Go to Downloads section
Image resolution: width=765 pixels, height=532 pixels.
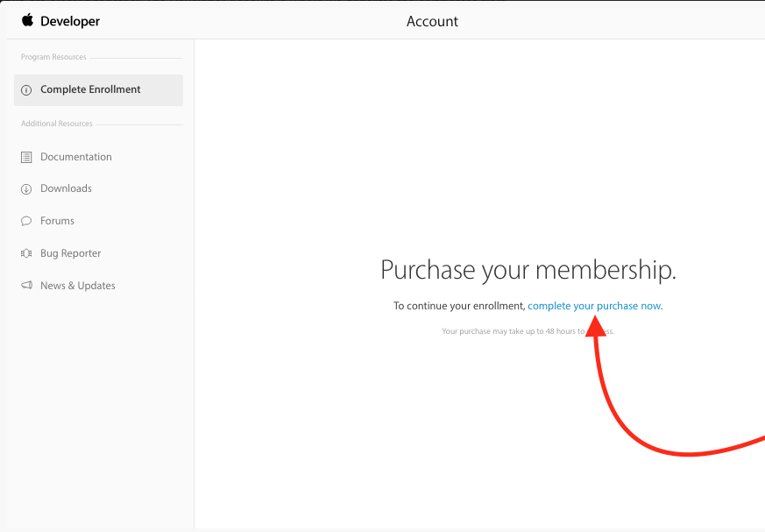pos(66,188)
